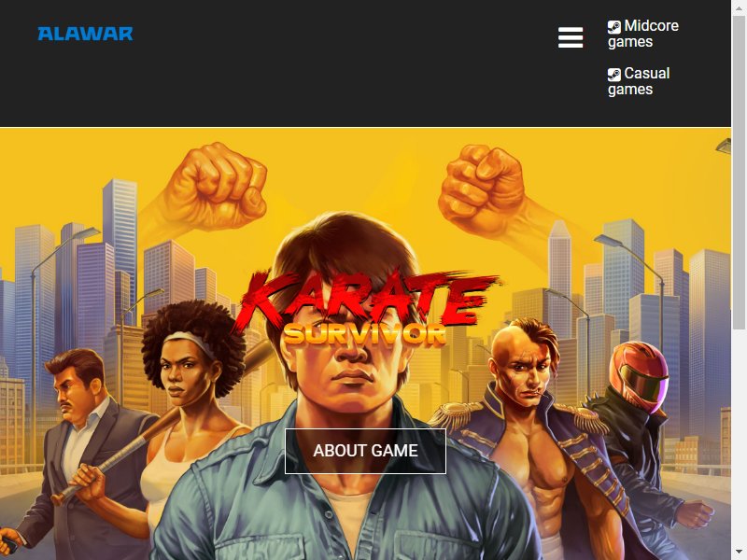Click the Karate Survivor title logo

(x=365, y=307)
